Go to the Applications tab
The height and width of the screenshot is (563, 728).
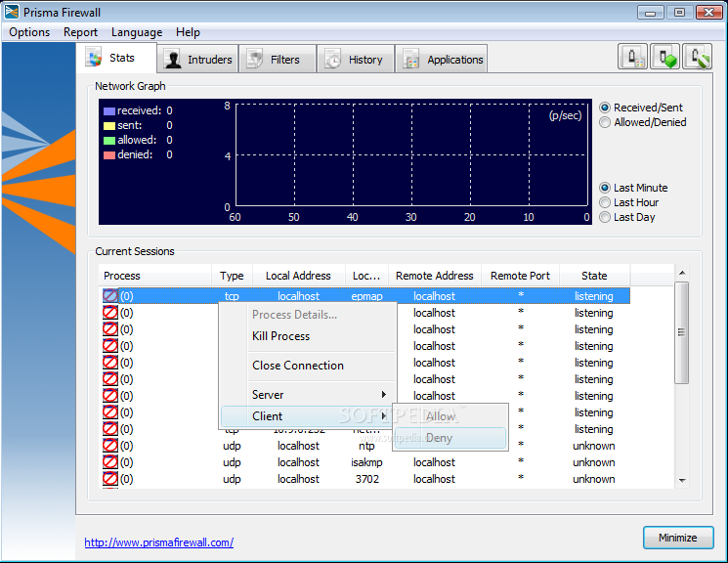(442, 59)
